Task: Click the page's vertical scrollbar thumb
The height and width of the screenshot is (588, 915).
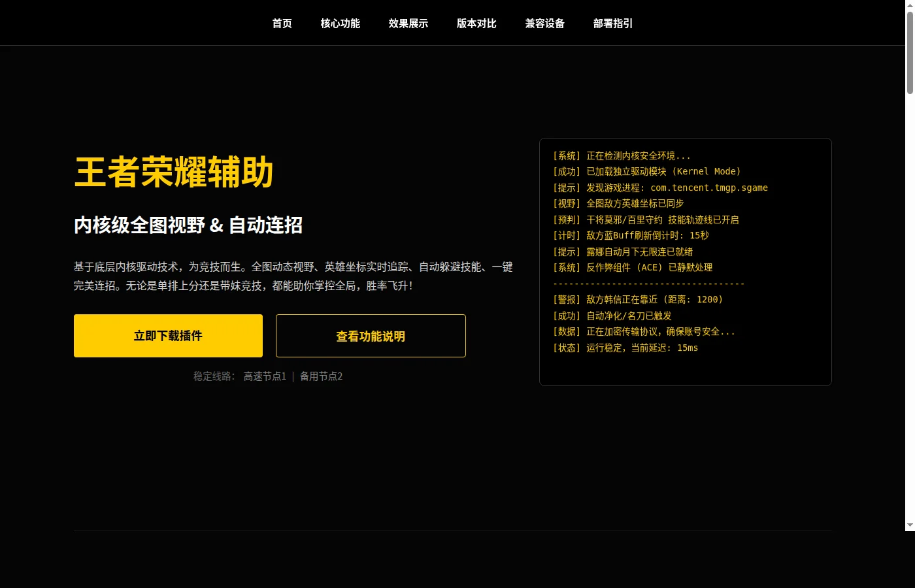Action: tap(910, 54)
